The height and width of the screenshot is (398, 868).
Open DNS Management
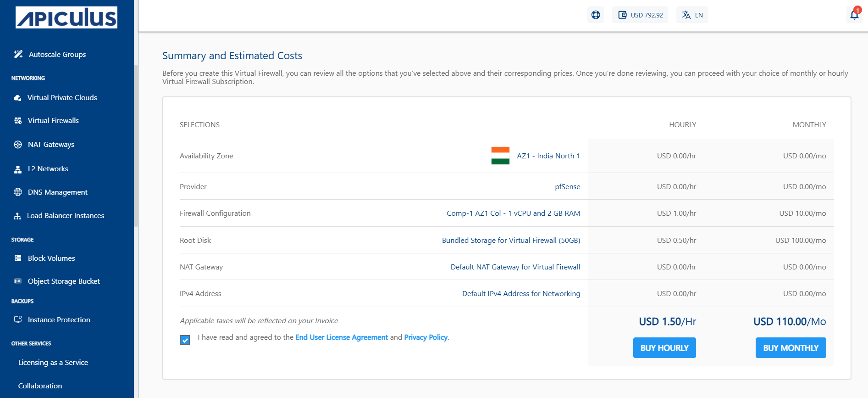coord(58,192)
